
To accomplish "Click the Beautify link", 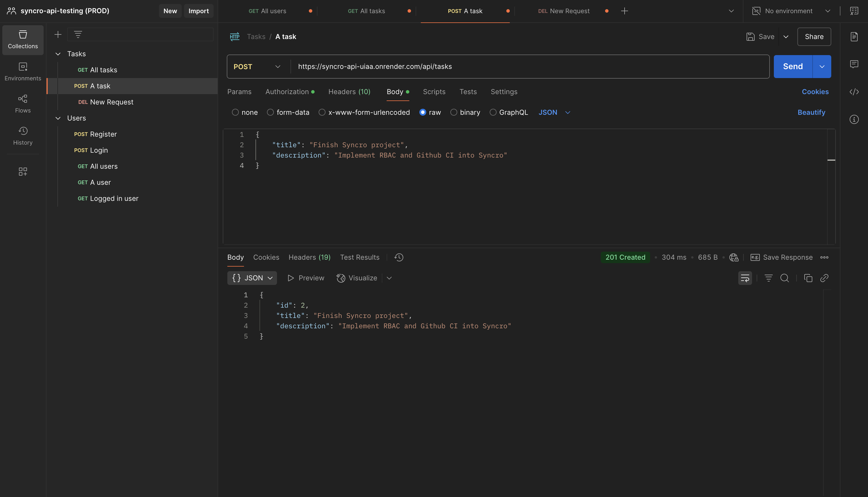I will 811,112.
